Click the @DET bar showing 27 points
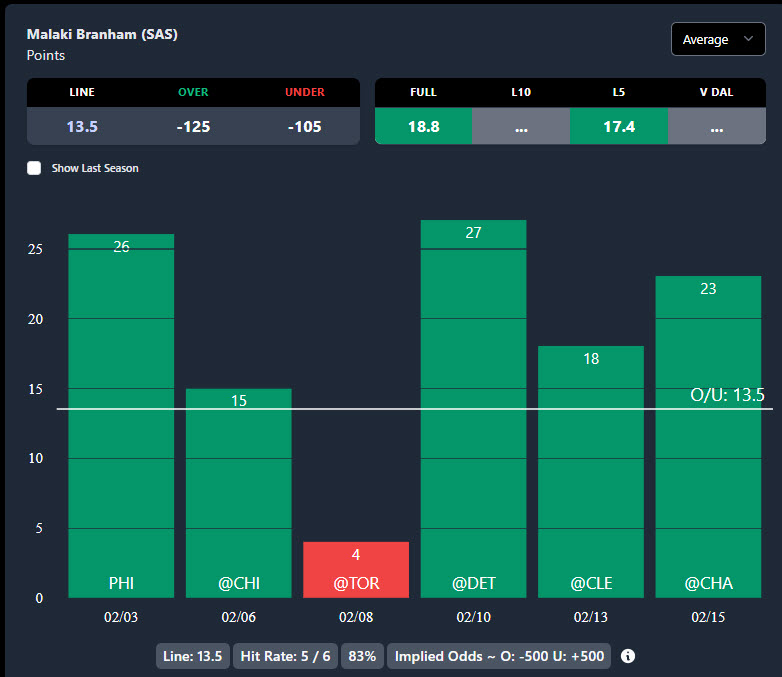782x677 pixels. click(x=473, y=410)
